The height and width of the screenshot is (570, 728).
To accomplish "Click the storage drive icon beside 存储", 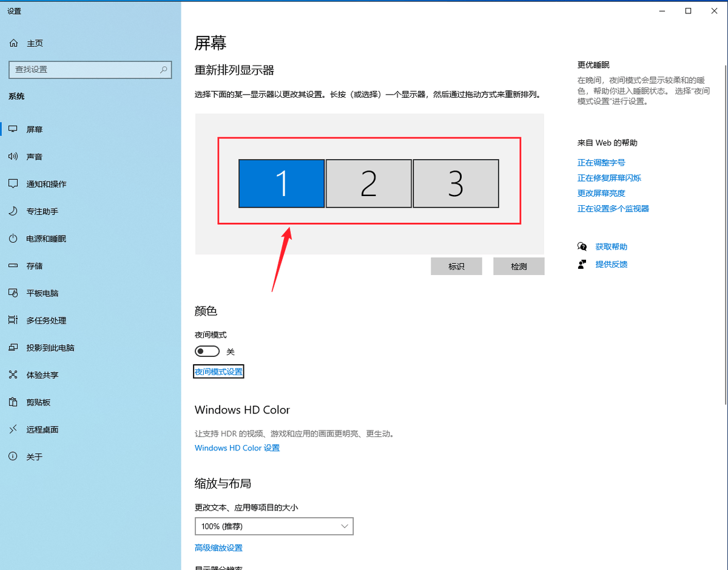I will point(13,266).
